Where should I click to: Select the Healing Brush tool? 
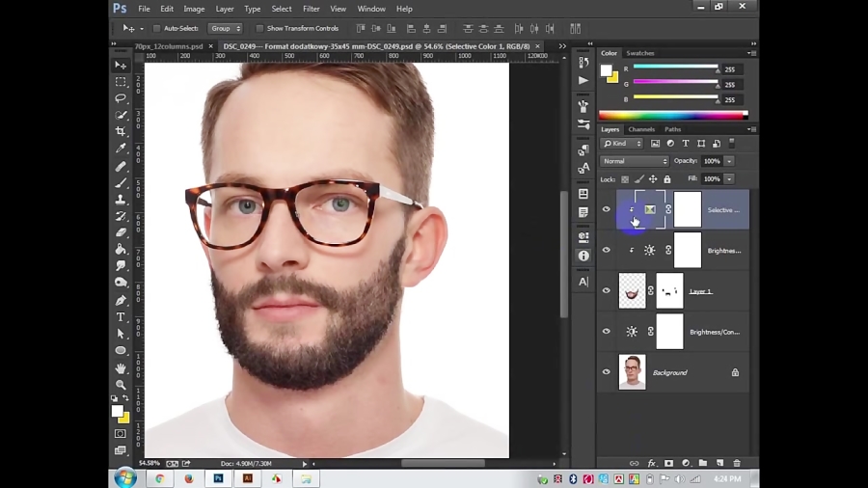coord(121,166)
